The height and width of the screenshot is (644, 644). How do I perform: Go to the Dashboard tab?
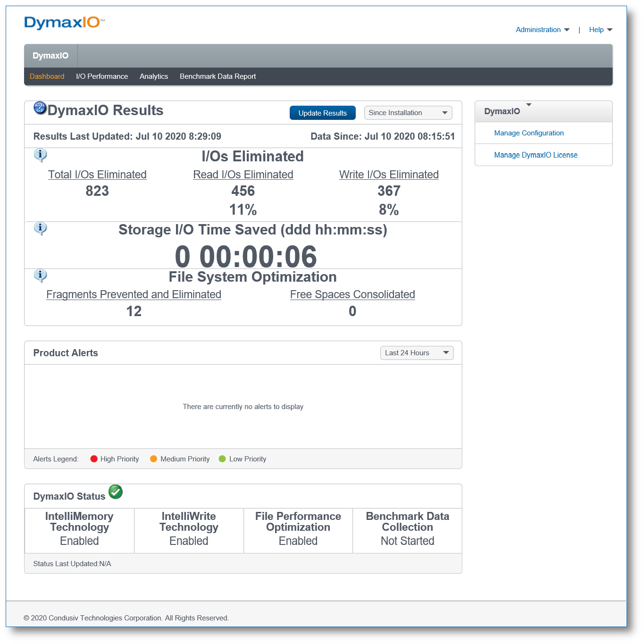click(47, 76)
